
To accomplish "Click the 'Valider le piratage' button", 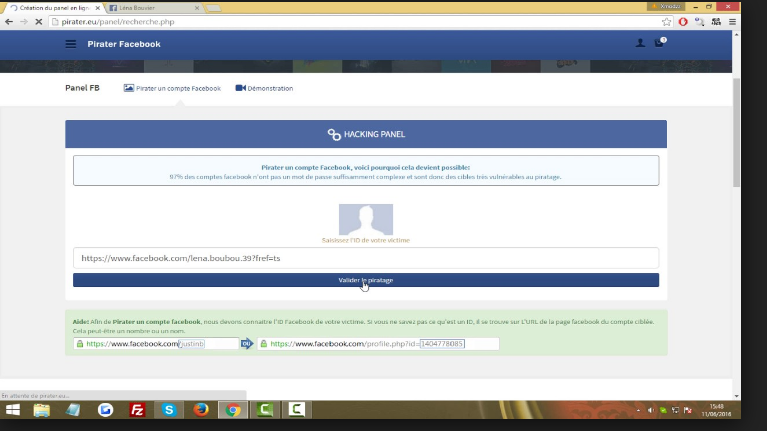I will pyautogui.click(x=366, y=280).
